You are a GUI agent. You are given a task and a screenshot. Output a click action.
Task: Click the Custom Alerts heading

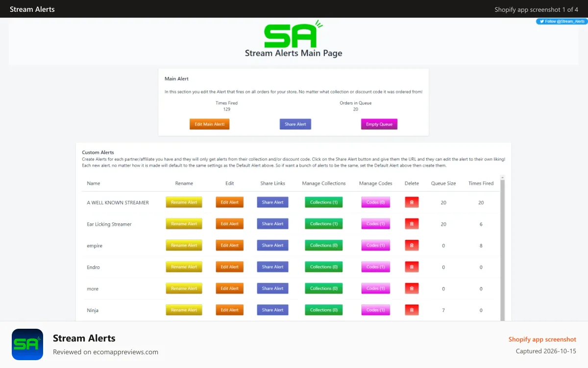(98, 153)
